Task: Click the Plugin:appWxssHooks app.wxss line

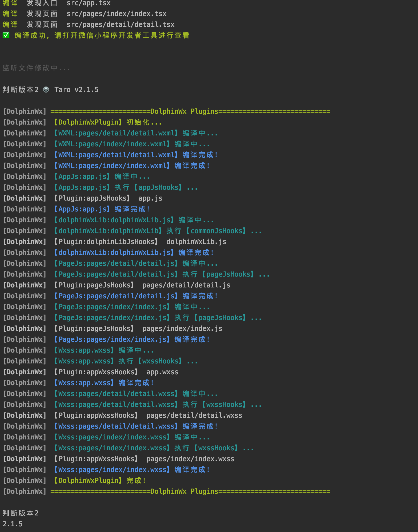Action: click(91, 372)
